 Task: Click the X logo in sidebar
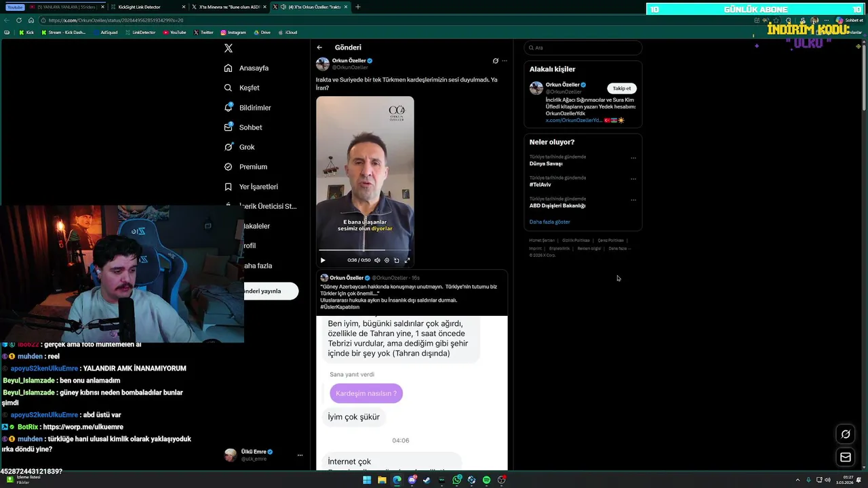[229, 48]
